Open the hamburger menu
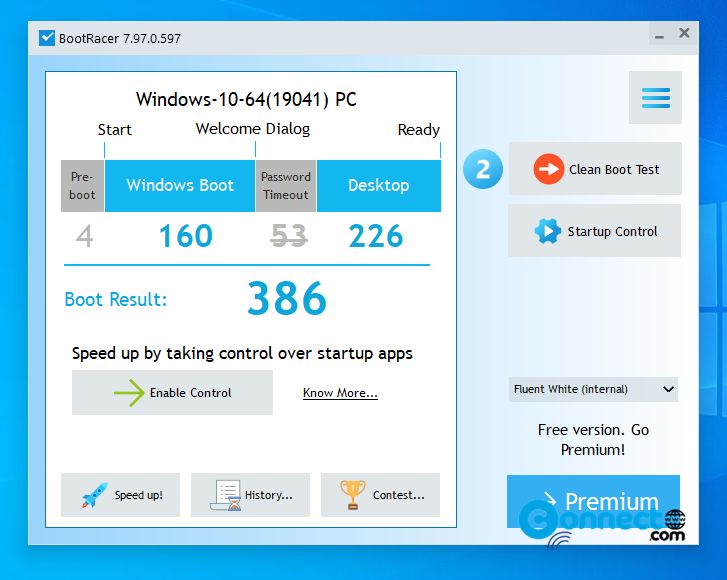 pos(655,97)
